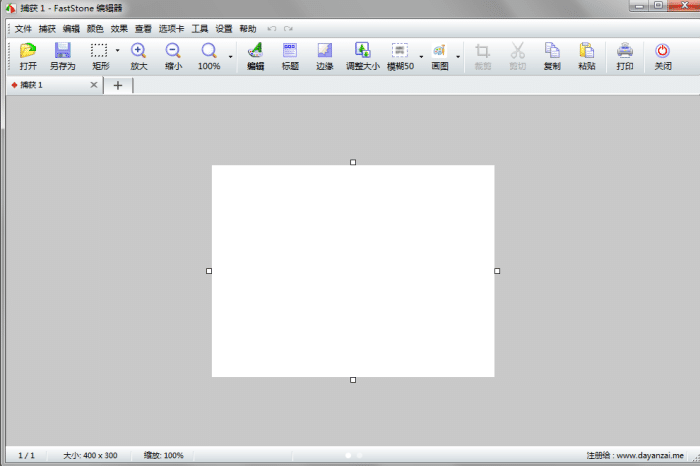700x466 pixels.
Task: Expand the Rectangle (矩形) selection dropdown arrow
Action: point(117,50)
